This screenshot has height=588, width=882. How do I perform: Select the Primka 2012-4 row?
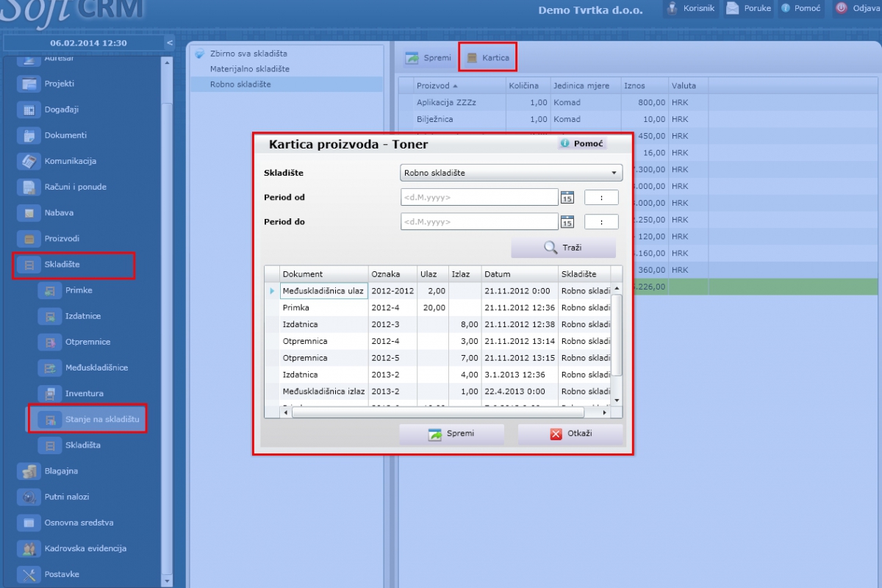438,308
